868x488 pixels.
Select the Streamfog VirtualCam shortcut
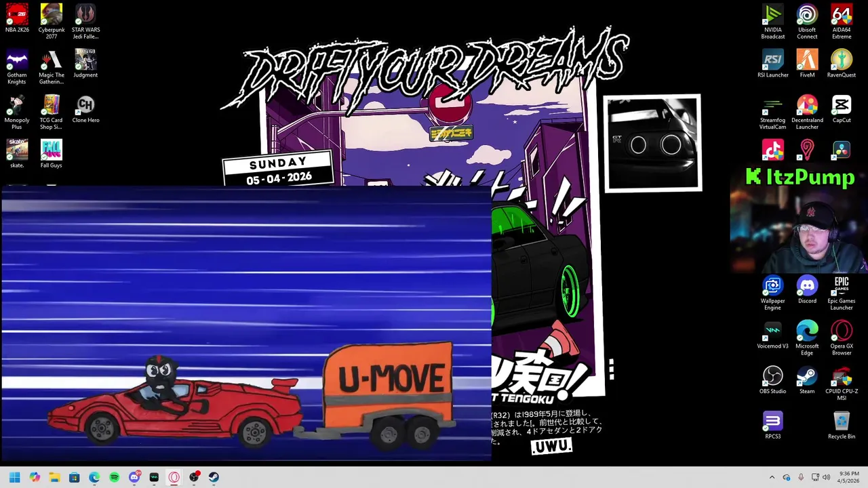coord(772,112)
